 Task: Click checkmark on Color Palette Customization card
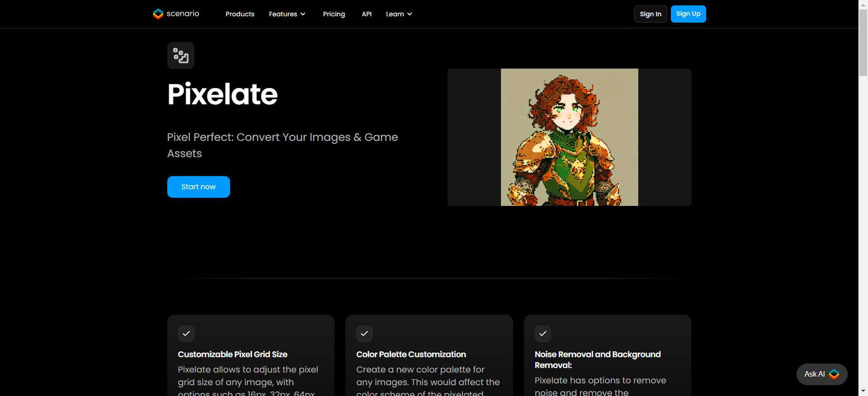click(365, 334)
